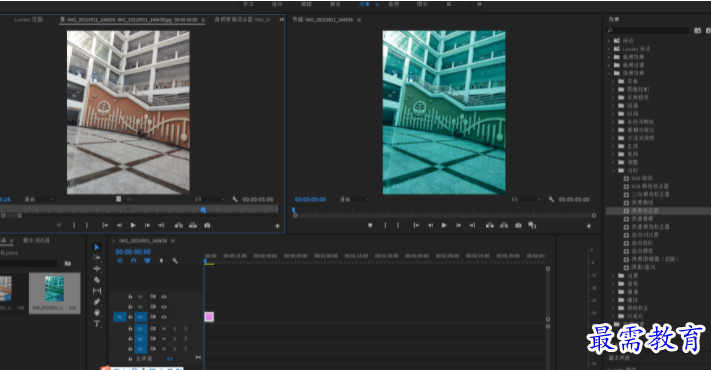The height and width of the screenshot is (370, 711).
Task: Click the Program monitor playhead marker
Action: 294,210
